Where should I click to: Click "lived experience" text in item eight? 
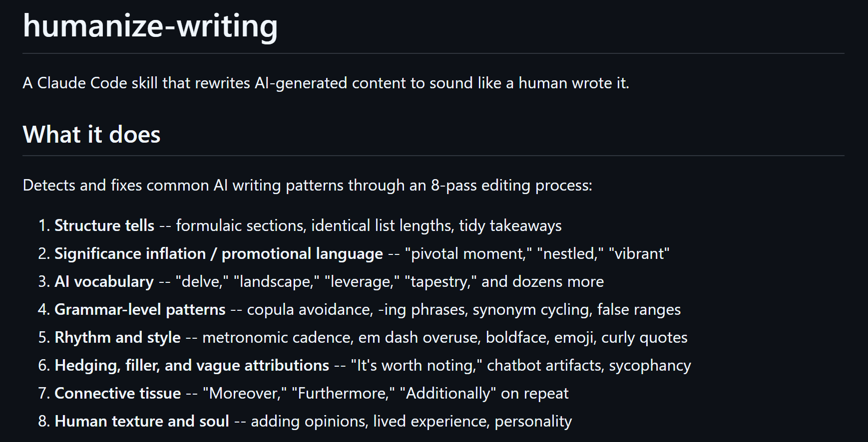(x=430, y=421)
